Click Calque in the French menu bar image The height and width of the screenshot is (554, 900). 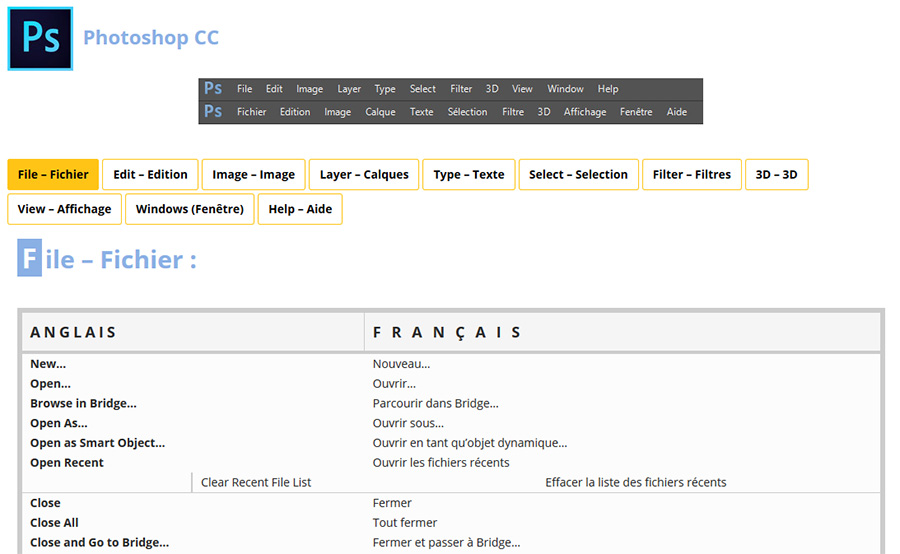380,112
